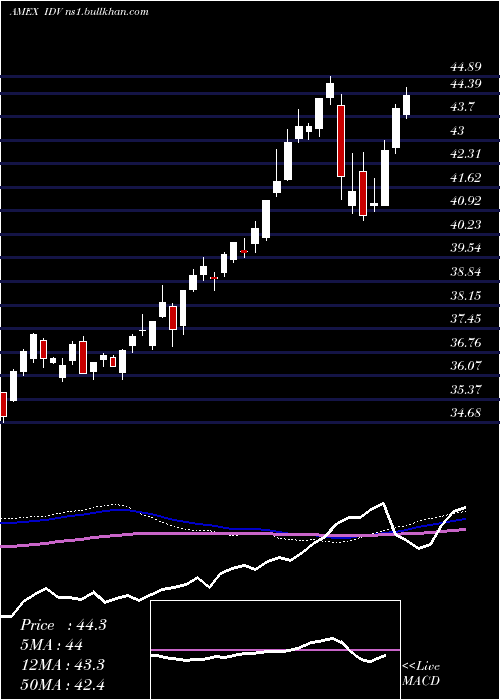Open the Live MACD inset chart
Image resolution: width=500 pixels, height=700 pixels.
[x=275, y=650]
